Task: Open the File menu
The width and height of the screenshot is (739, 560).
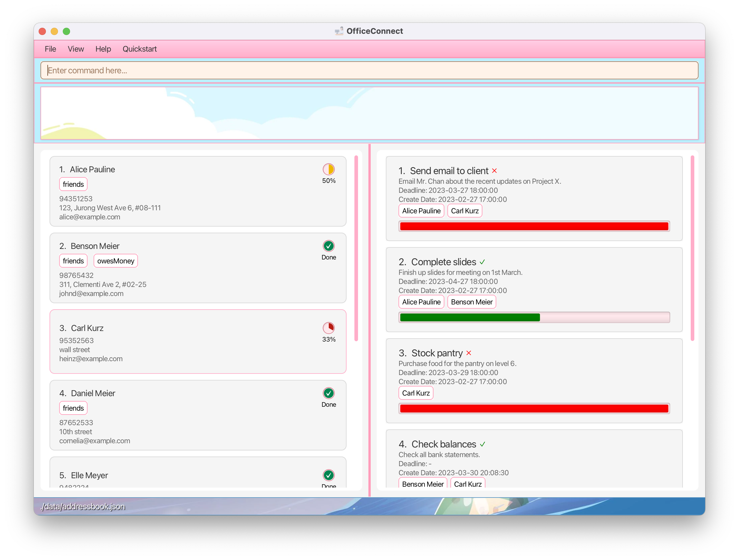Action: [x=50, y=49]
